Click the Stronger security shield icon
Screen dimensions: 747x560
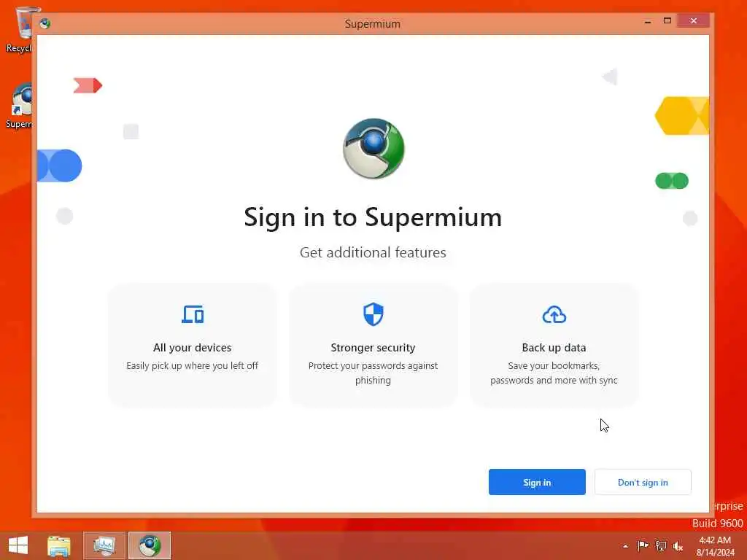[373, 314]
